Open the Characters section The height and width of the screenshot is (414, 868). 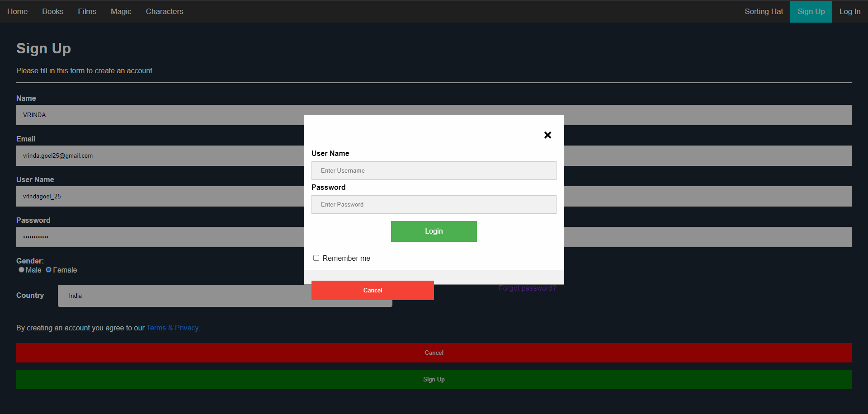click(x=165, y=11)
